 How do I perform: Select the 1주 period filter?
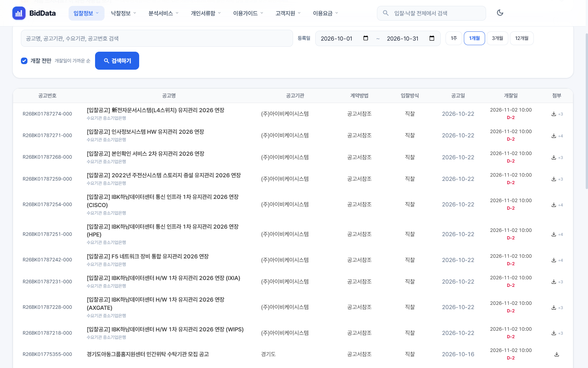[454, 38]
